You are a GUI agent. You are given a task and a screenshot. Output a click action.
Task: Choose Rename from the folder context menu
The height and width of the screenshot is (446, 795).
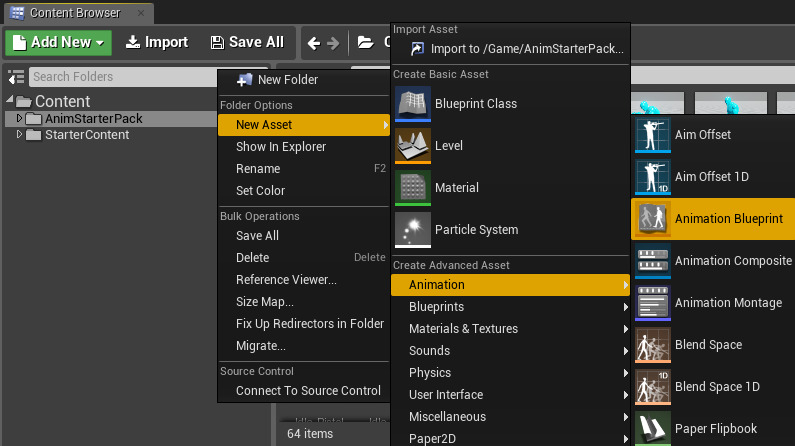257,169
